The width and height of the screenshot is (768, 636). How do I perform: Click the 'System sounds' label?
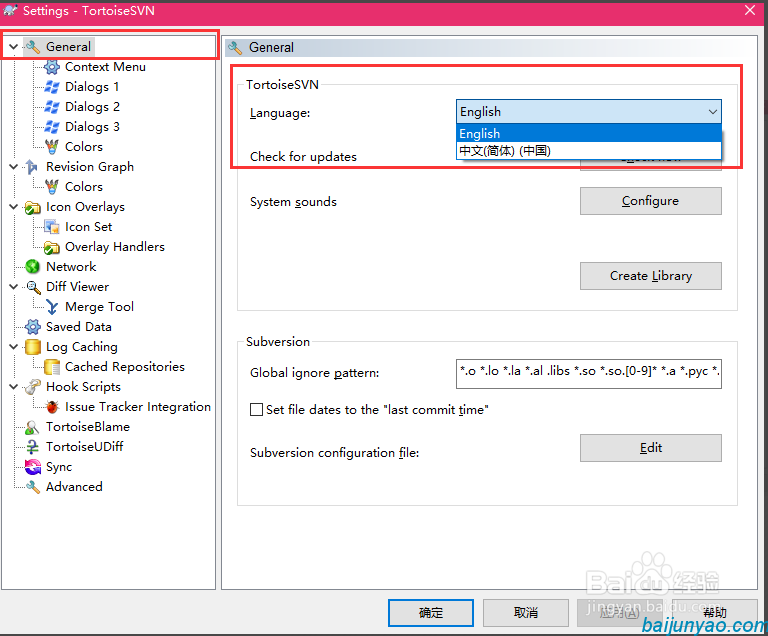(x=293, y=202)
